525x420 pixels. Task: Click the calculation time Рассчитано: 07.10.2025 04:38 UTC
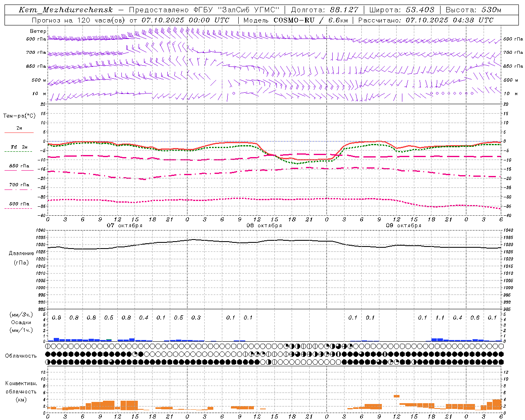[x=426, y=20]
